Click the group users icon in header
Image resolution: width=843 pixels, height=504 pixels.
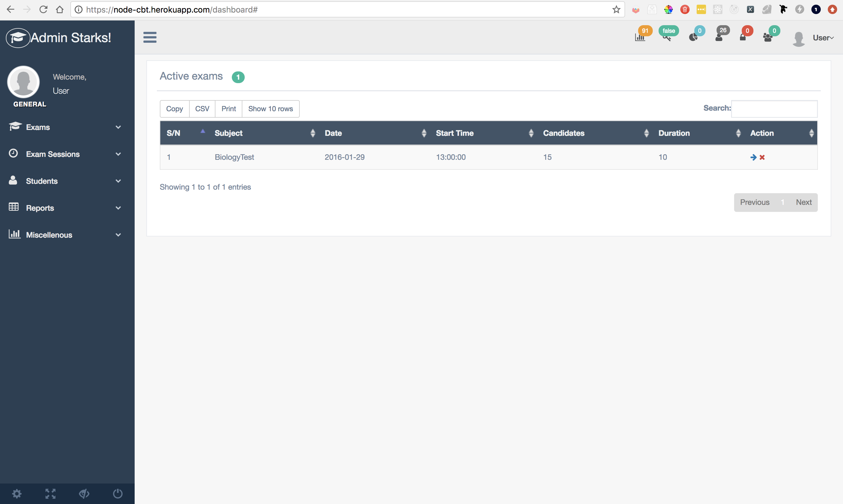pos(767,37)
